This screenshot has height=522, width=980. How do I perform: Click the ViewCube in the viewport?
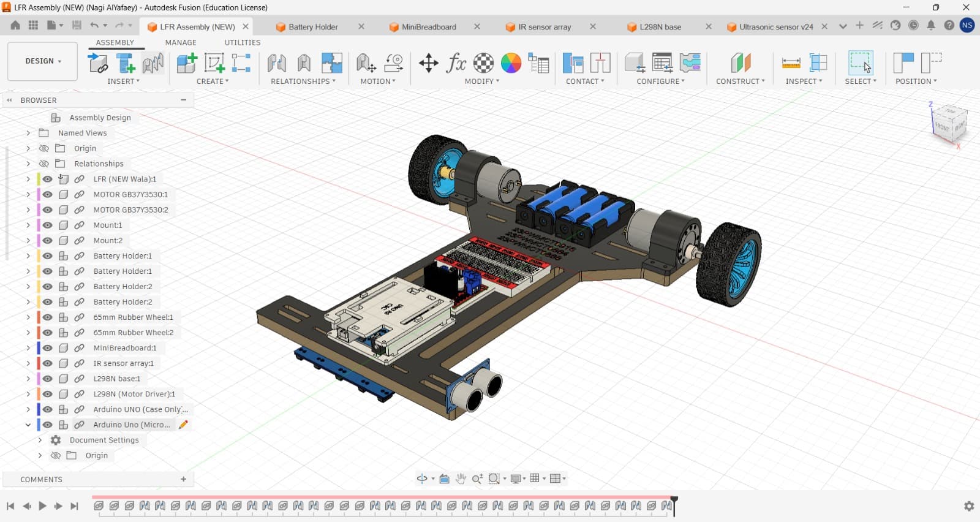pyautogui.click(x=949, y=125)
